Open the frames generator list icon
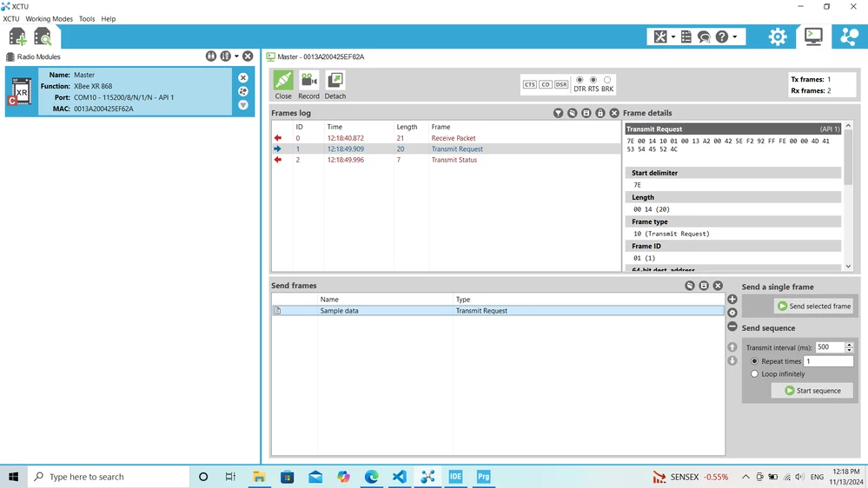Screen dimensions: 868x488 point(686,36)
